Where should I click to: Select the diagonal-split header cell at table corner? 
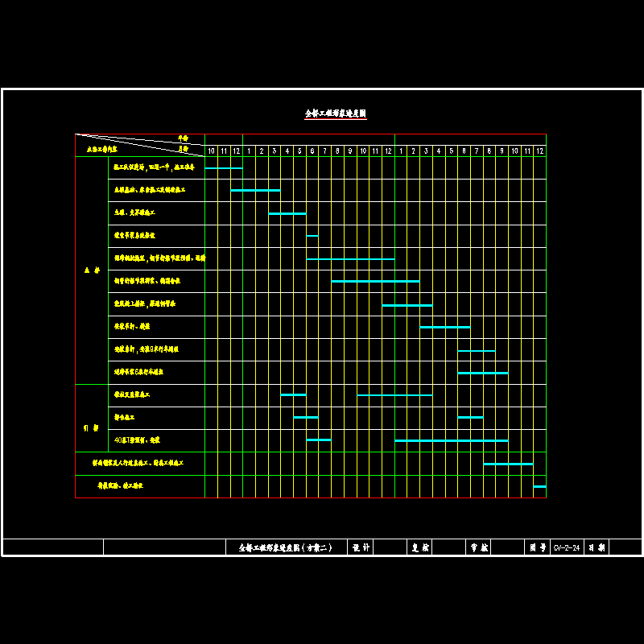[139, 145]
